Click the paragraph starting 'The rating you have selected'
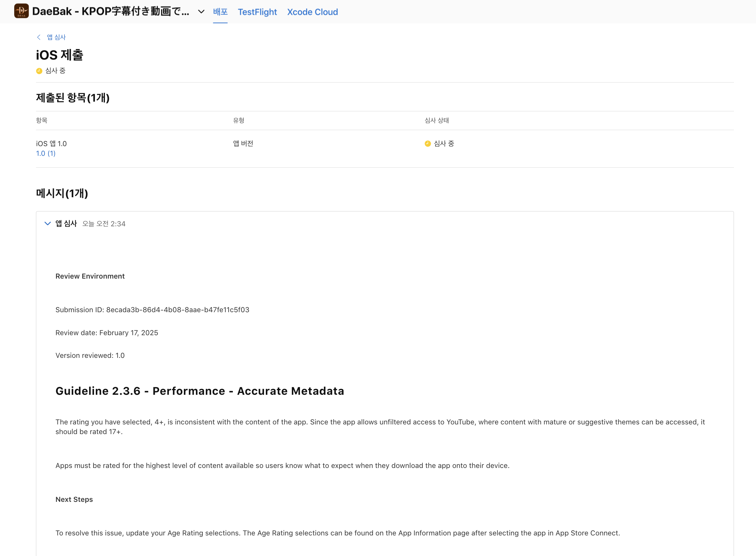 pos(380,427)
